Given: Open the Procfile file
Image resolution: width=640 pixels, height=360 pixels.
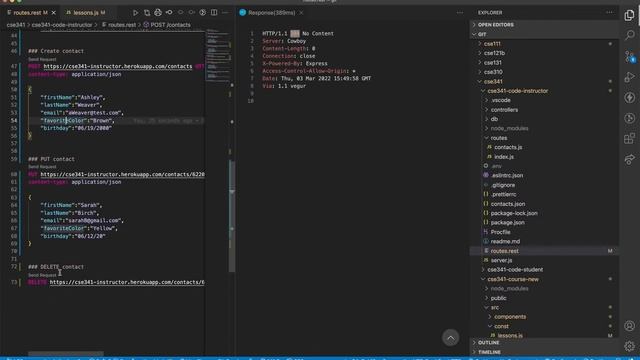Looking at the screenshot, I should pyautogui.click(x=544, y=232).
